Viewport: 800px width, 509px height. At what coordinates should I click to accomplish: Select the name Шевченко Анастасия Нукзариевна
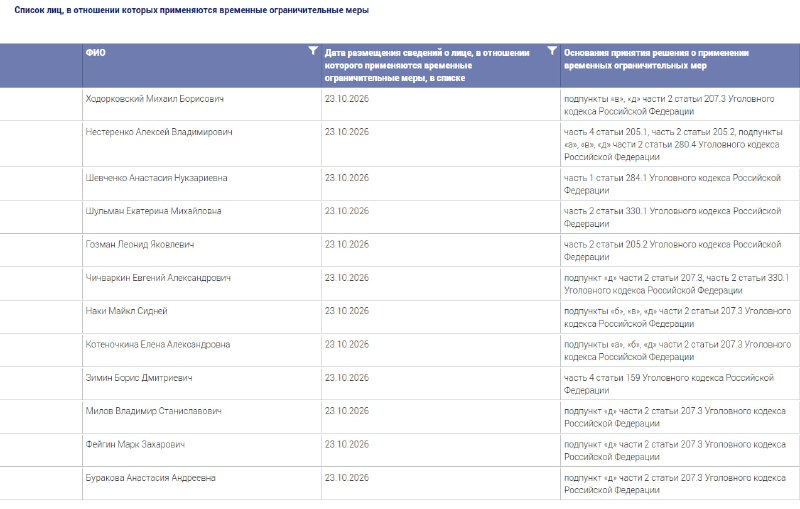[156, 178]
